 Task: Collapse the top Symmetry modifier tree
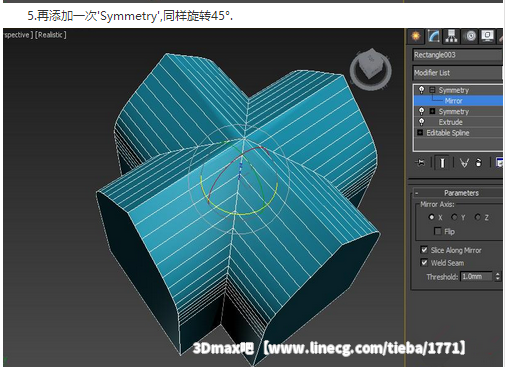click(432, 90)
